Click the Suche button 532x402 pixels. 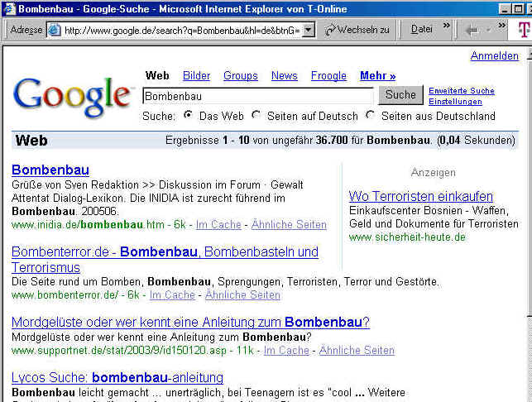pos(400,95)
